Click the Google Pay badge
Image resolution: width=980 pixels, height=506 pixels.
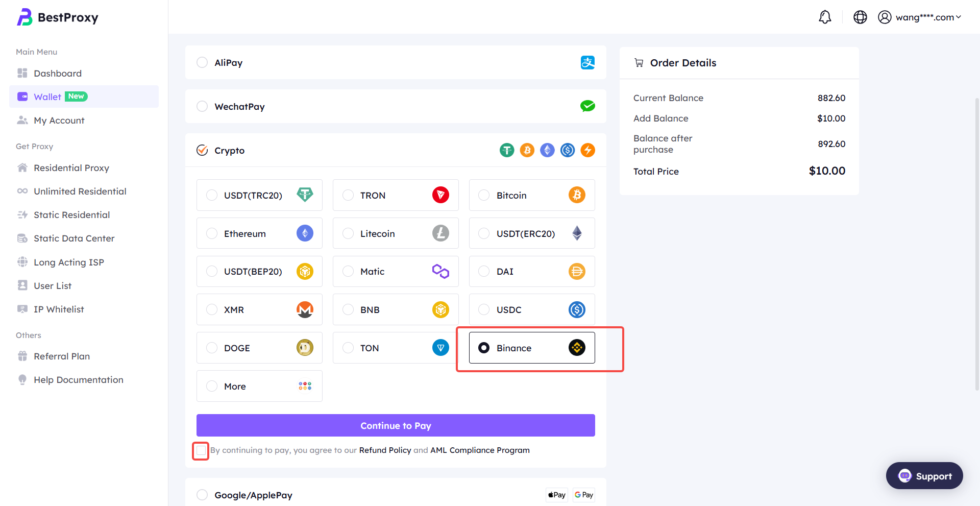coord(584,495)
